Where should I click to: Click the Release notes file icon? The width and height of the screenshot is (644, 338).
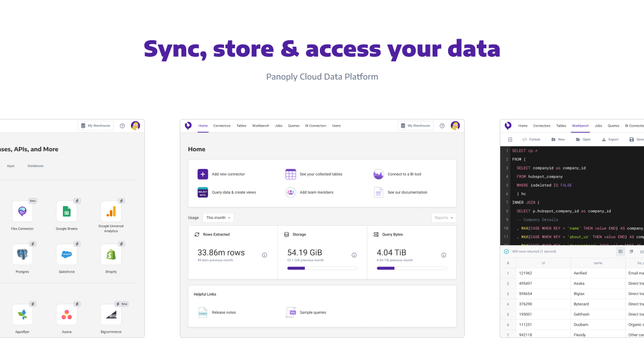pos(203,312)
